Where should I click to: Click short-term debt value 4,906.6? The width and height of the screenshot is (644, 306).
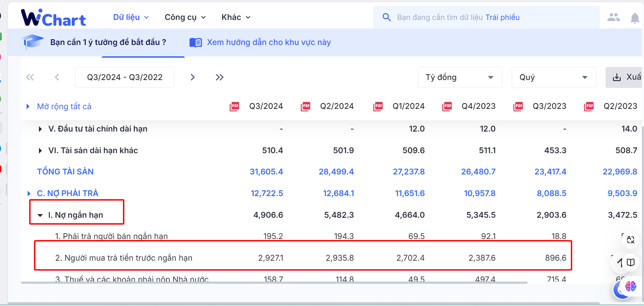268,215
